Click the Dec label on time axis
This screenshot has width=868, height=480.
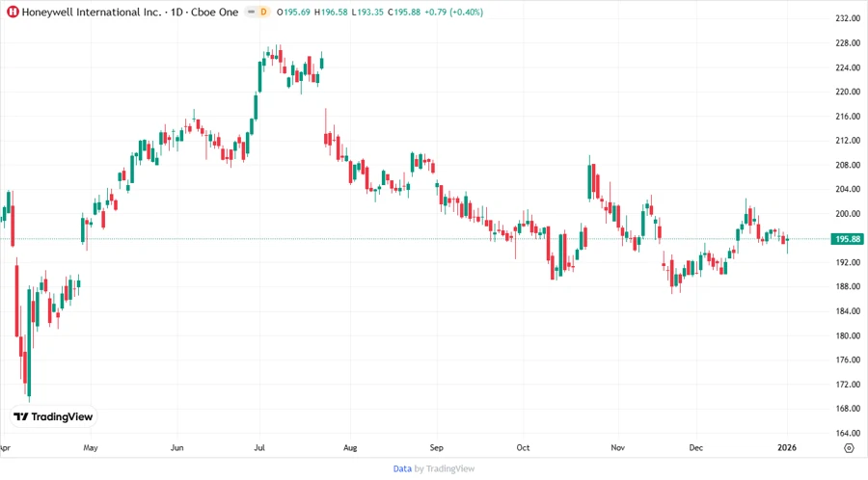point(695,448)
